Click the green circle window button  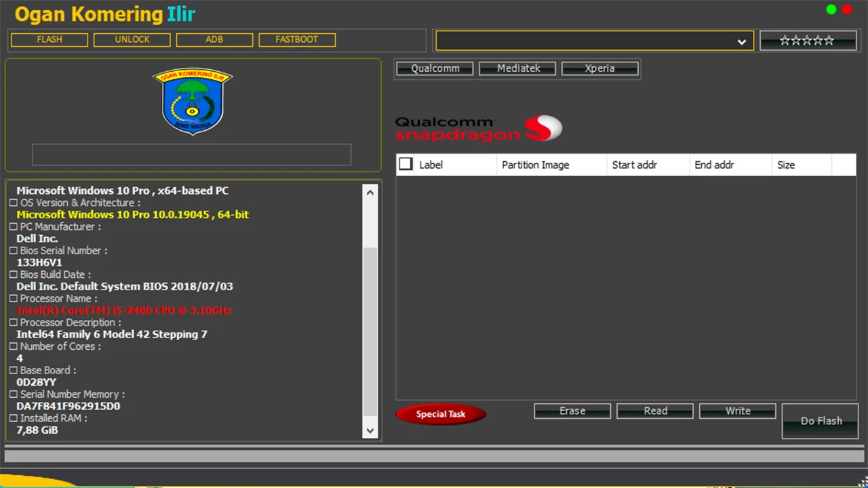pos(831,9)
